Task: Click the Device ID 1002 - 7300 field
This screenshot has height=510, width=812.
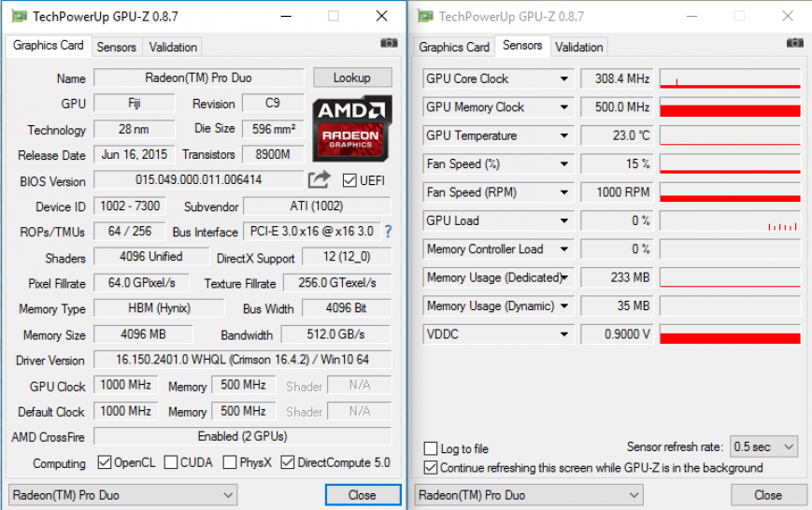Action: coord(130,205)
